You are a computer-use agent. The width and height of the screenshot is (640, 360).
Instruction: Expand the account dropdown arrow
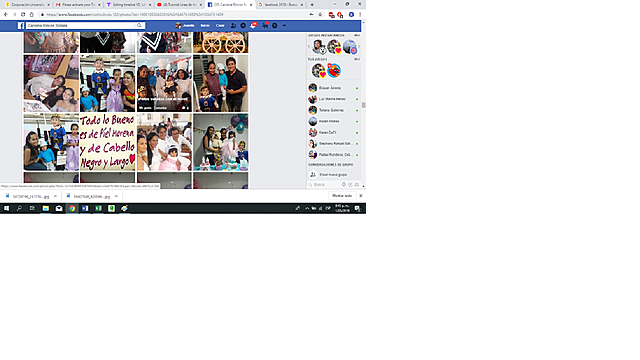pos(284,26)
